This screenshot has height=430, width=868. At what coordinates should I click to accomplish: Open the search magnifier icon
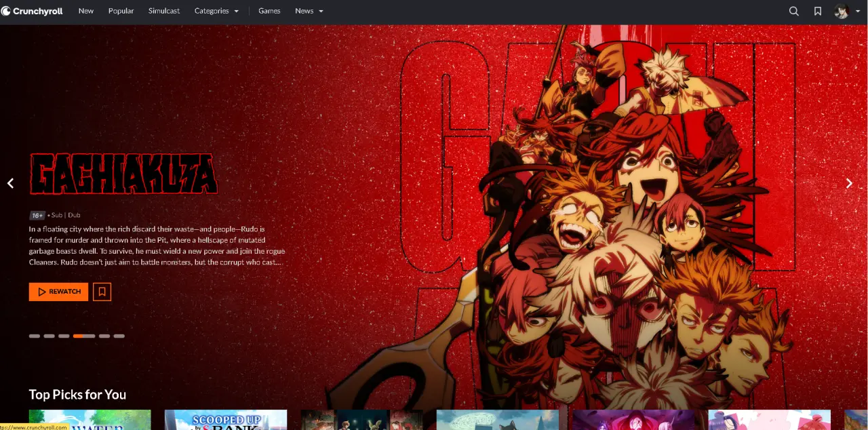(793, 11)
